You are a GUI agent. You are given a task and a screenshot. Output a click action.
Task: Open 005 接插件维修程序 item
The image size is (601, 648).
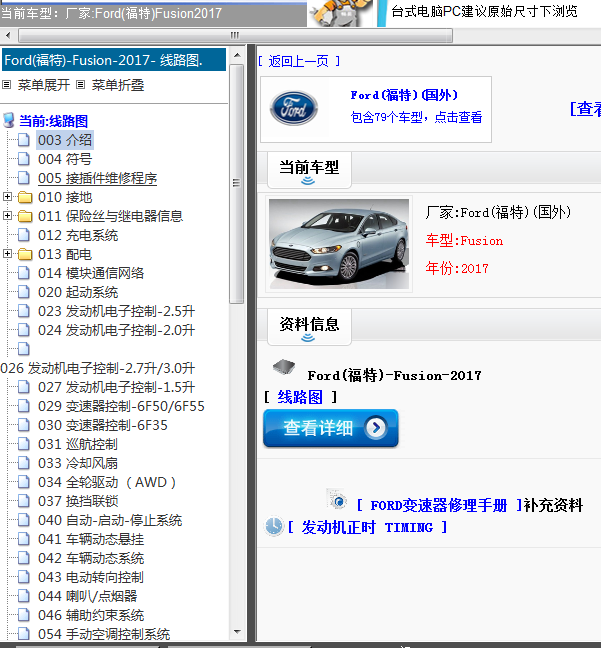pos(98,178)
